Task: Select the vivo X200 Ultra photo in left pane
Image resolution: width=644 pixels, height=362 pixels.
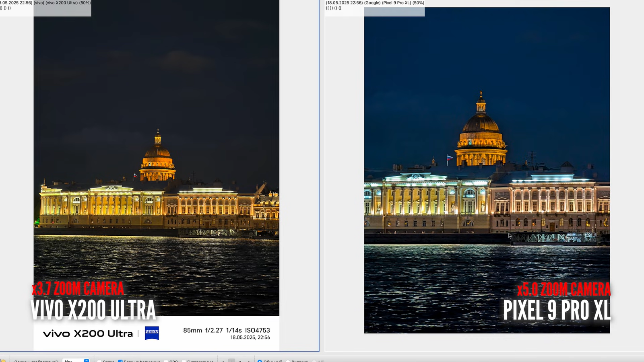Action: (157, 175)
